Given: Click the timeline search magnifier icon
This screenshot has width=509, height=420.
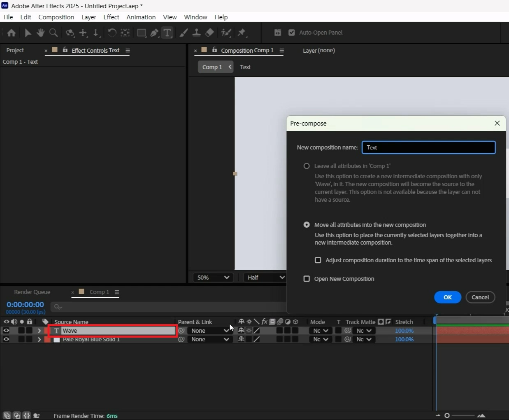Looking at the screenshot, I should pos(58,307).
